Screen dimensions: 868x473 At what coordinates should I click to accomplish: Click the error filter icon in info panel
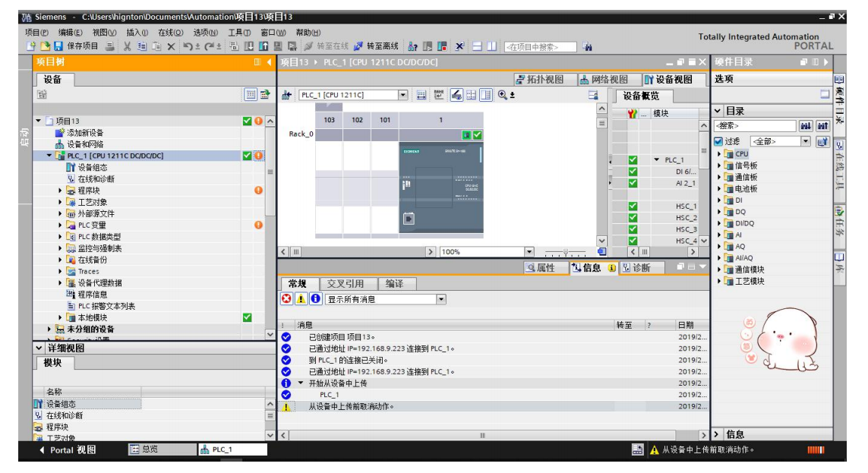[287, 299]
